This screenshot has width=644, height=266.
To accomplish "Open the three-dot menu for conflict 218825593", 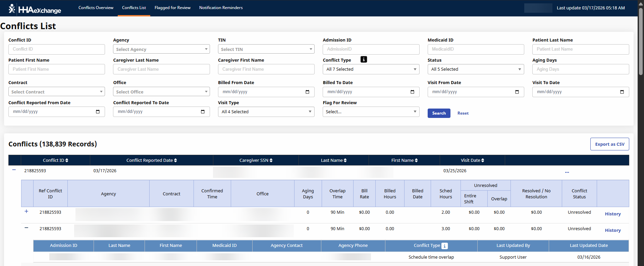I will point(567,172).
